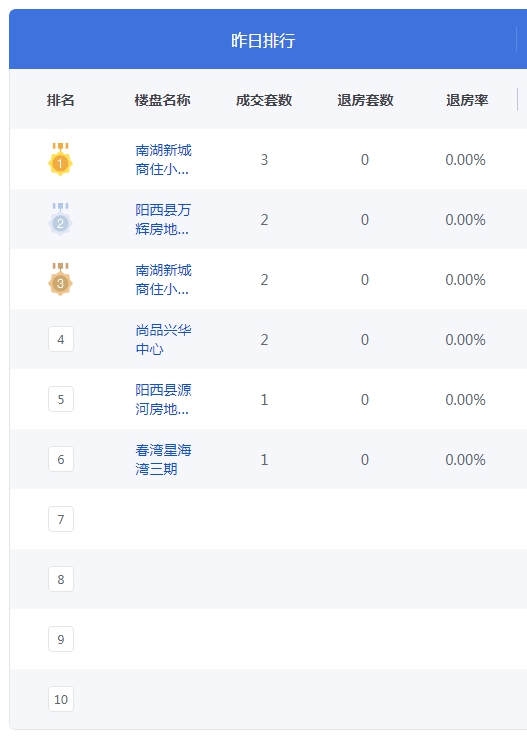Viewport: 527px width, 754px height.
Task: Open 阳西县万辉房地... project link
Action: [x=163, y=220]
